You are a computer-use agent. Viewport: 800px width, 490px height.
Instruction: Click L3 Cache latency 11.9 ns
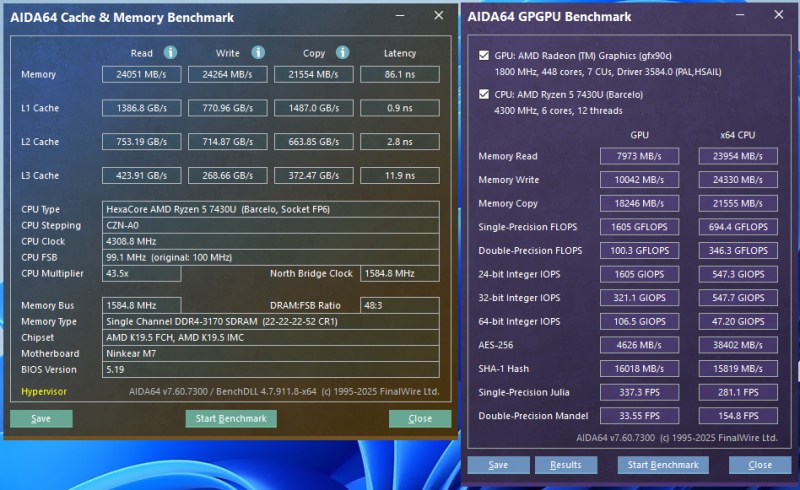coord(400,176)
